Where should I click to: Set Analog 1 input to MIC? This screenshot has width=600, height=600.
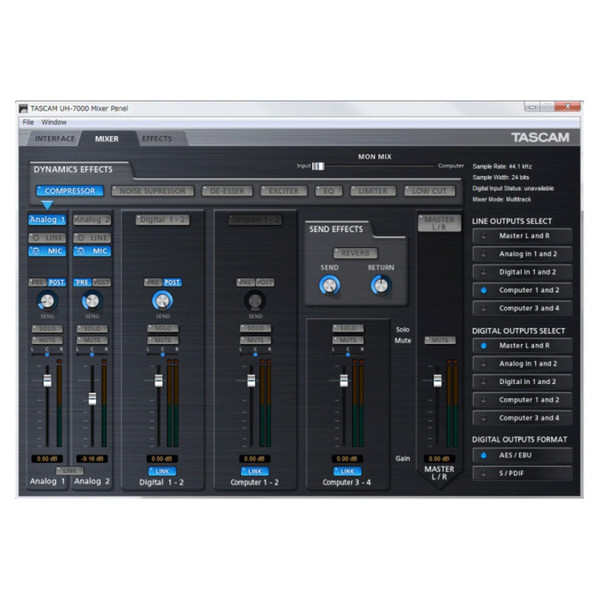tap(47, 251)
